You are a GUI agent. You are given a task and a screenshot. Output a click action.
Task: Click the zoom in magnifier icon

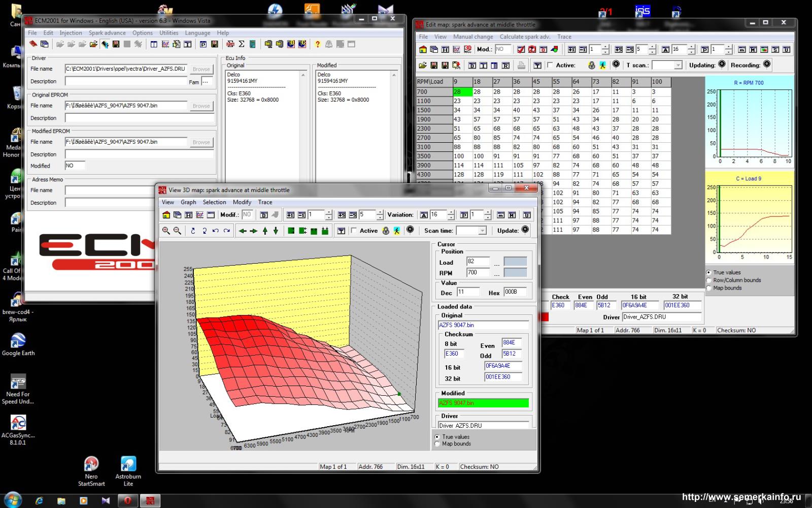coord(166,231)
